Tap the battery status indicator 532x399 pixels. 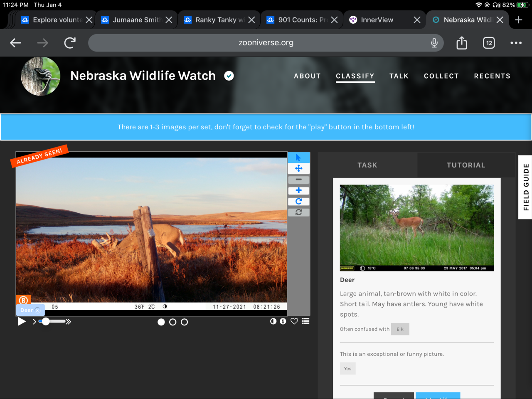pyautogui.click(x=522, y=5)
